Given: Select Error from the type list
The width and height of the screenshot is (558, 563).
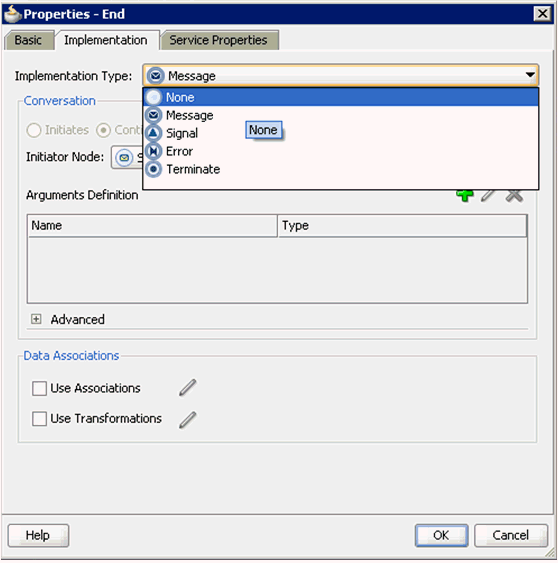Looking at the screenshot, I should pos(340,151).
